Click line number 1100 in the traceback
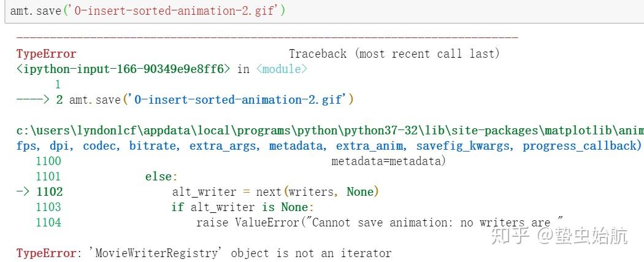 click(48, 161)
